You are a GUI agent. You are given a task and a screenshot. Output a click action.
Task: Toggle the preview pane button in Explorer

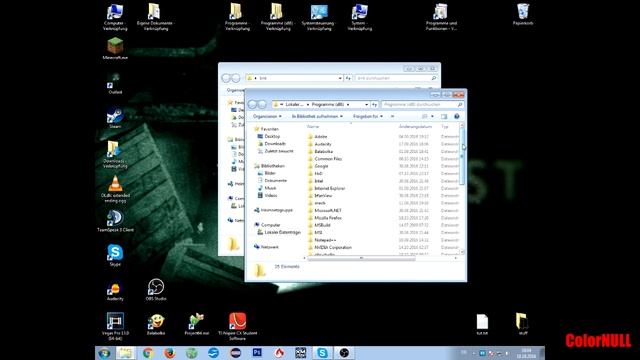[444, 116]
